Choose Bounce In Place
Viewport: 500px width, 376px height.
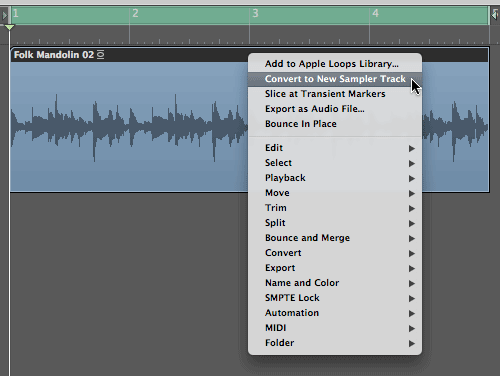pyautogui.click(x=335, y=124)
